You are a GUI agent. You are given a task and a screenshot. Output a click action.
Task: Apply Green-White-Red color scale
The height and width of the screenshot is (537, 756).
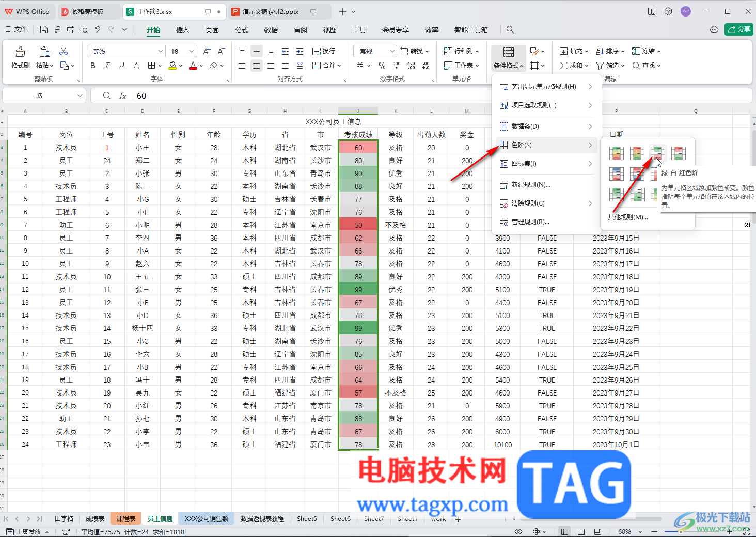(x=657, y=153)
